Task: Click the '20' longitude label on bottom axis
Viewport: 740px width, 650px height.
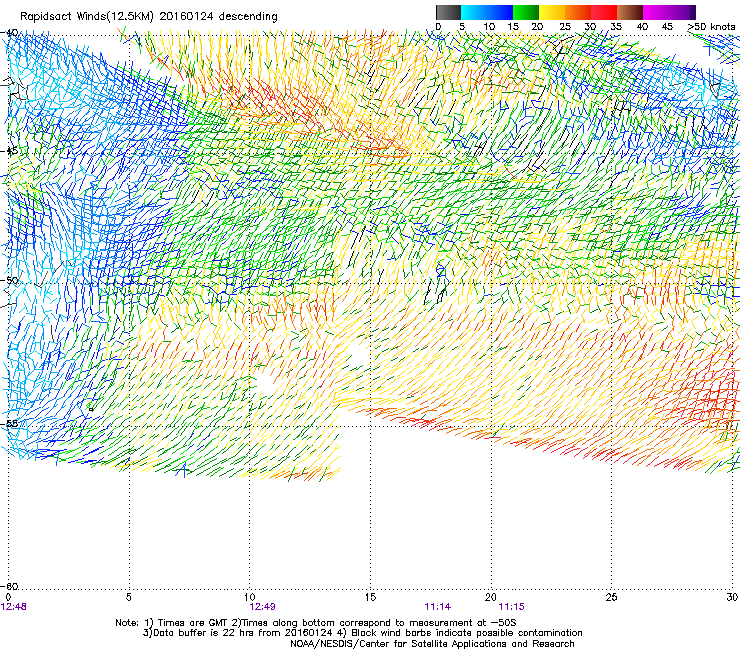Action: pyautogui.click(x=491, y=597)
